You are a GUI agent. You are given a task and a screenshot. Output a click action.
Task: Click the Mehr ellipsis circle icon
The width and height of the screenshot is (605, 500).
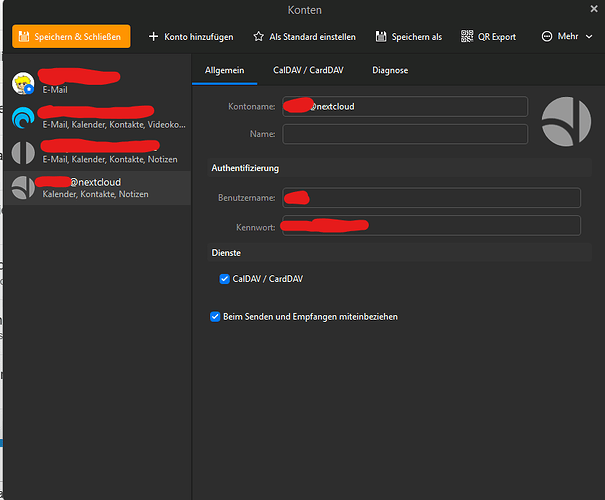(x=547, y=36)
